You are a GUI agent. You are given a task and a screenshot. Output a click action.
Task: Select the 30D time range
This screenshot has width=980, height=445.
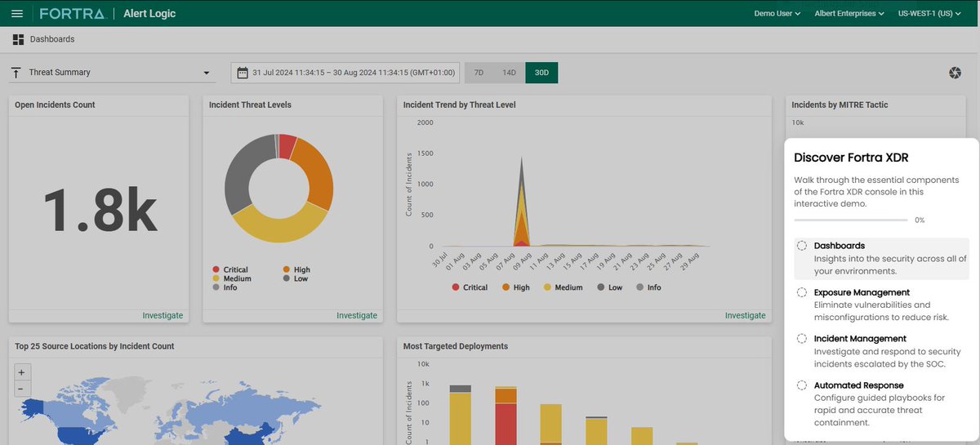click(541, 73)
